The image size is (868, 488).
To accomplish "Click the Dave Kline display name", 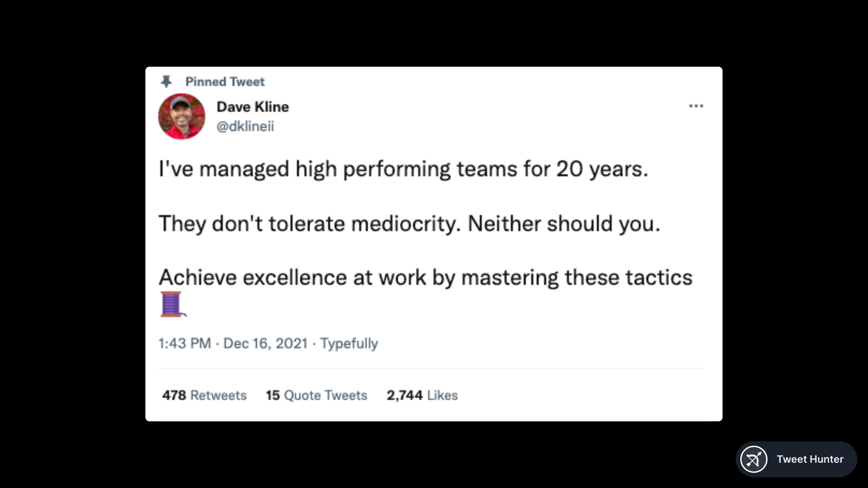I will point(253,107).
